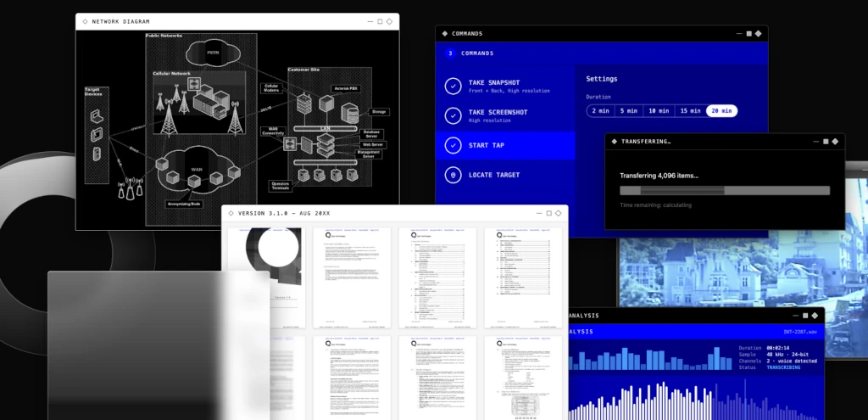The height and width of the screenshot is (420, 868).
Task: Click the Web Server label box
Action: [x=372, y=144]
